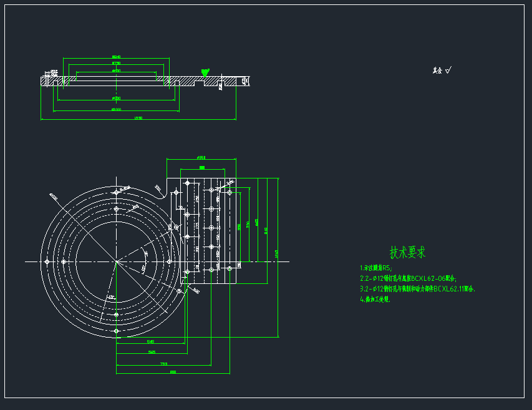The width and height of the screenshot is (532, 410).
Task: Select the ø1000 dimension in section view
Action: click(116, 109)
